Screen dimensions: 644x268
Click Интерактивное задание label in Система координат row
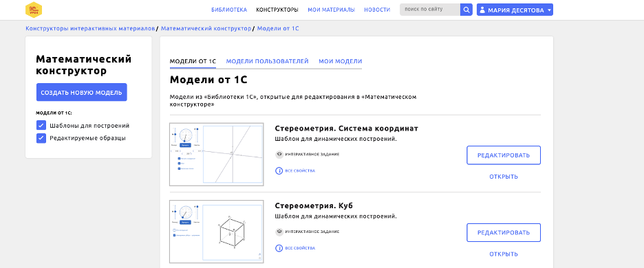(312, 155)
